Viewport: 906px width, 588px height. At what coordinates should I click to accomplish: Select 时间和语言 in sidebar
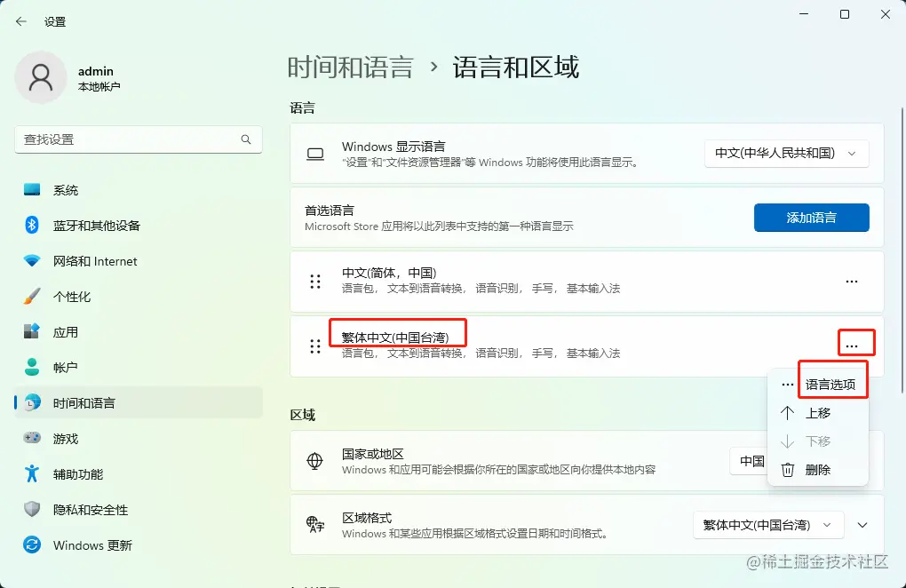pyautogui.click(x=139, y=403)
